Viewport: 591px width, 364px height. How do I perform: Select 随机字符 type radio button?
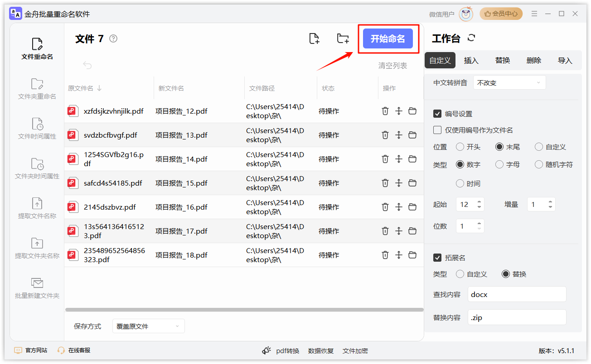pyautogui.click(x=539, y=164)
